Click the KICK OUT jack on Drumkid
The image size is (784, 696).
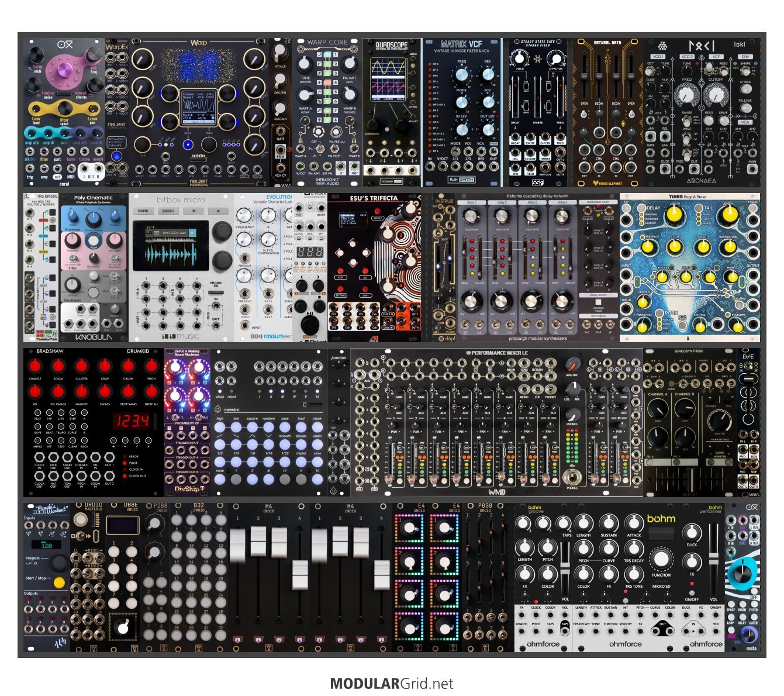pos(54,457)
